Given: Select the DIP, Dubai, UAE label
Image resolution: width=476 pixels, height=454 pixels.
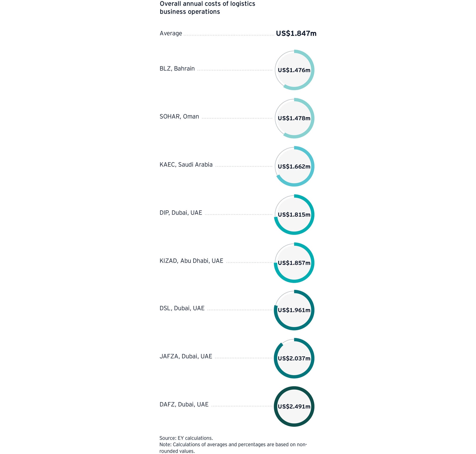Looking at the screenshot, I should pyautogui.click(x=181, y=213).
